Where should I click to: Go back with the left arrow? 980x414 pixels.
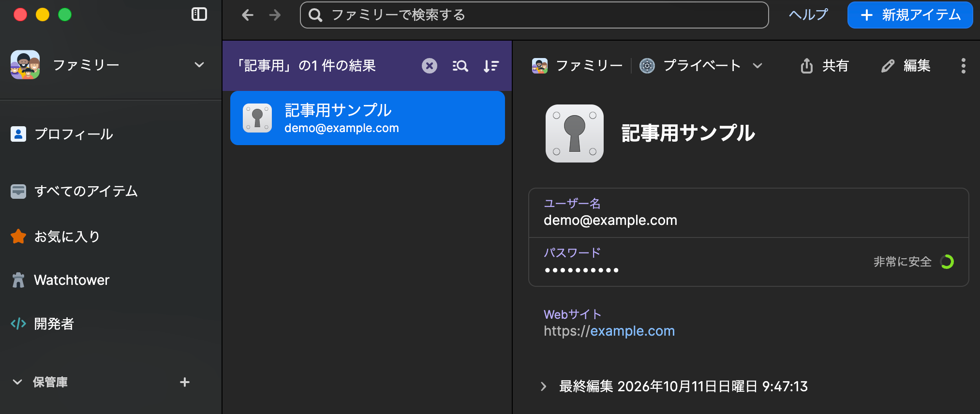click(248, 15)
